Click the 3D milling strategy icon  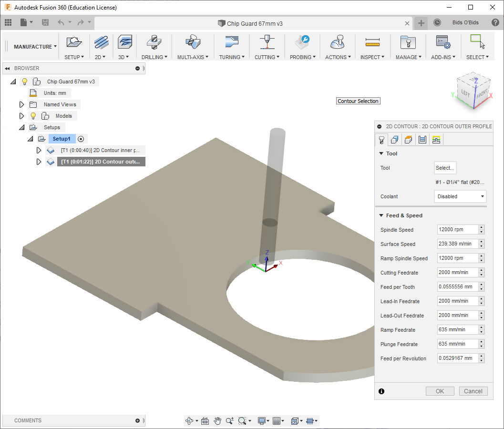pyautogui.click(x=125, y=42)
